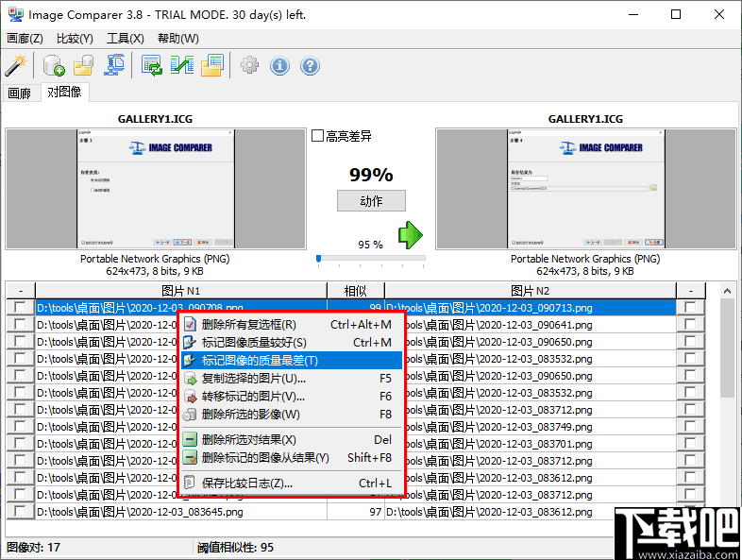This screenshot has width=742, height=560.
Task: Open the blue information icon
Action: coord(279,65)
